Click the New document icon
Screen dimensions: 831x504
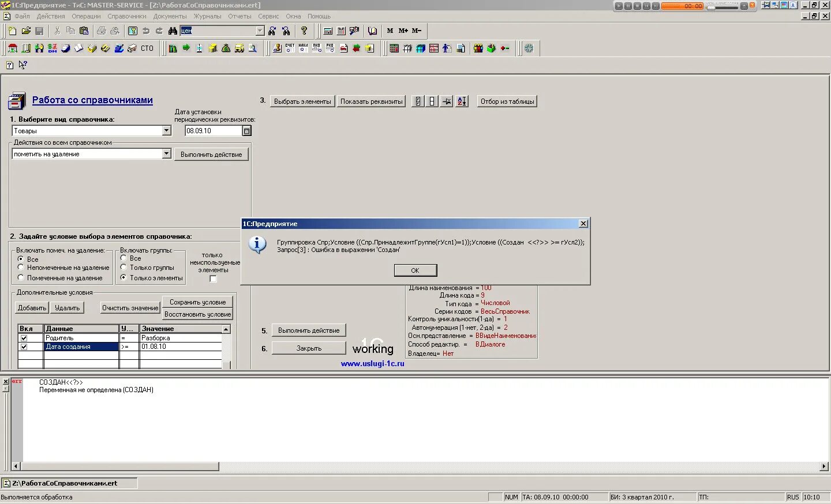[x=12, y=31]
